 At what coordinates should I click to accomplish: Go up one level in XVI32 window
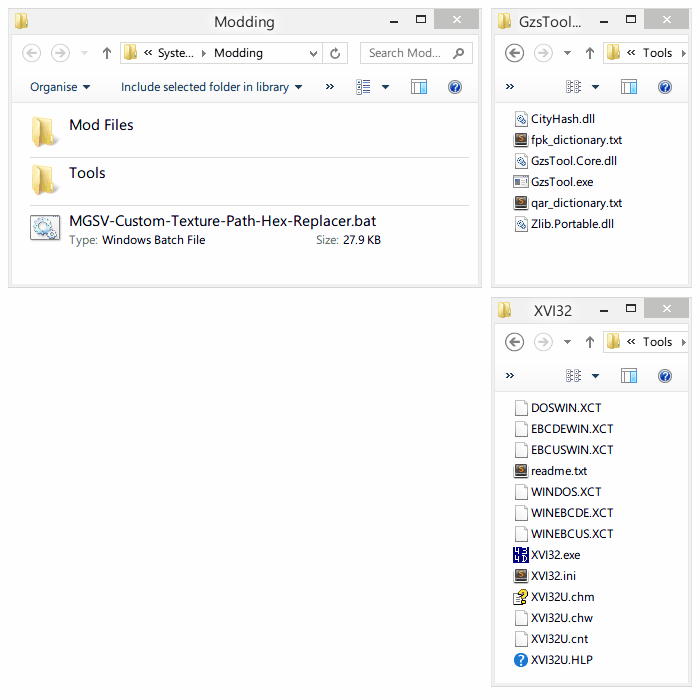[590, 342]
